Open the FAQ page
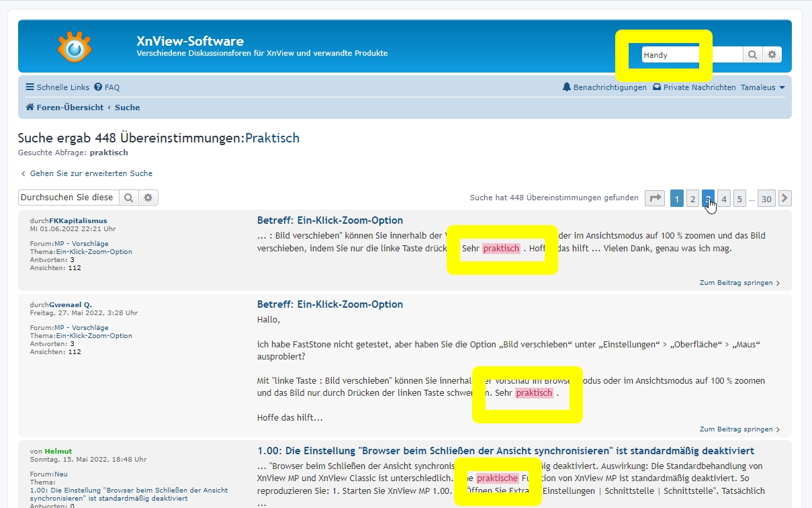 point(107,87)
